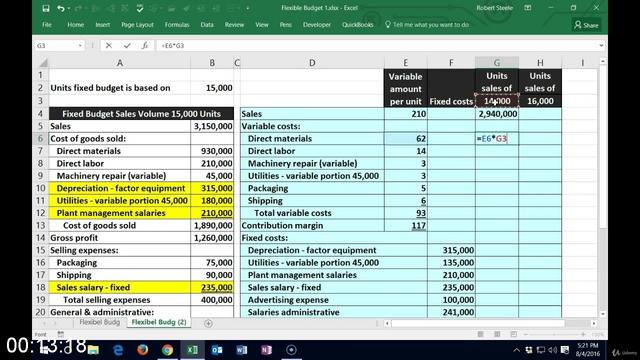Select column G header

click(x=497, y=63)
